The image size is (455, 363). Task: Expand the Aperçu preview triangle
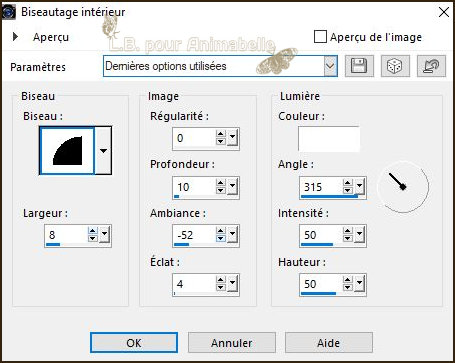point(15,37)
